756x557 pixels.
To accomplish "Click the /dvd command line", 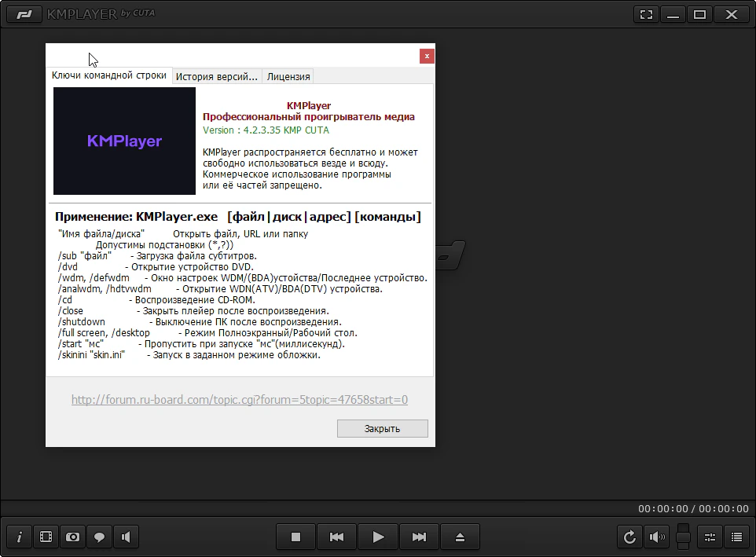I will (156, 267).
